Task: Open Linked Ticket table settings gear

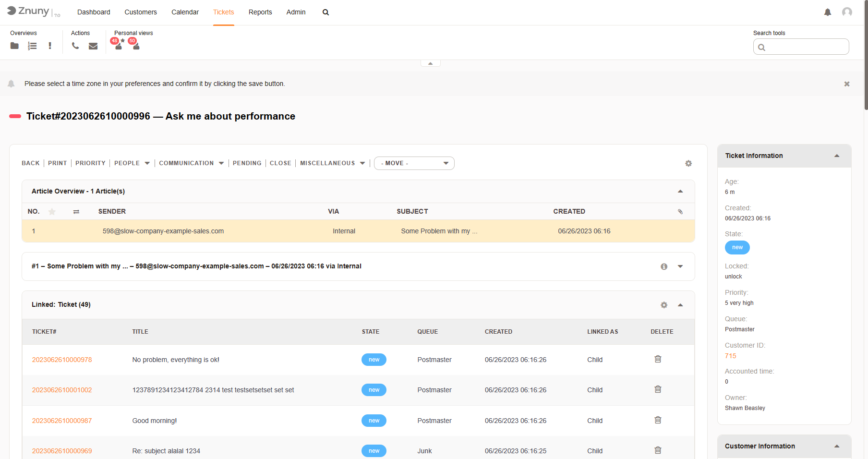Action: tap(664, 305)
